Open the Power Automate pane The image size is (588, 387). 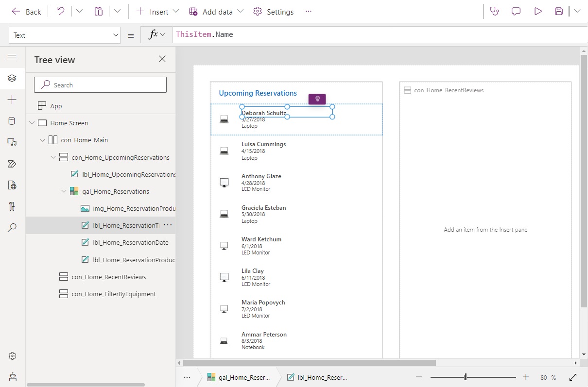point(12,164)
